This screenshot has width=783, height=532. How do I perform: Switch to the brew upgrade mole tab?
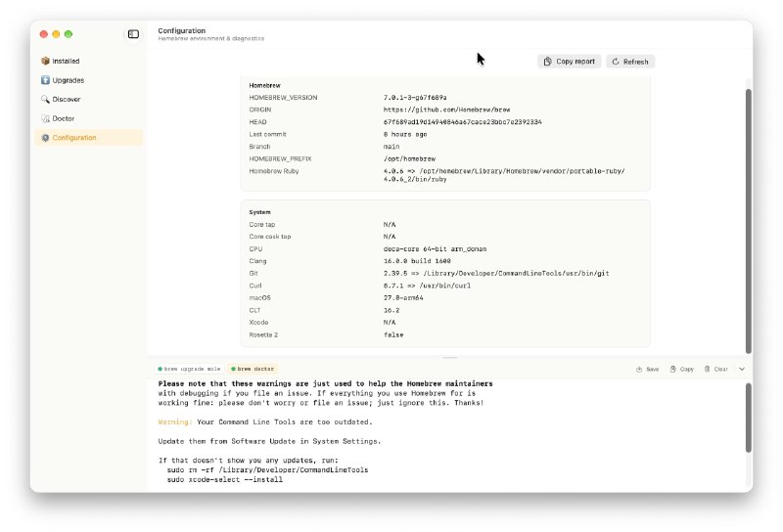point(189,369)
